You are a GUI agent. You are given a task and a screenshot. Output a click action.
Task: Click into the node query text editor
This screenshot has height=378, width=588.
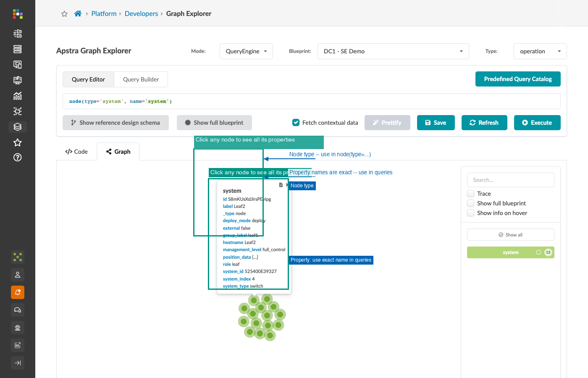point(312,101)
